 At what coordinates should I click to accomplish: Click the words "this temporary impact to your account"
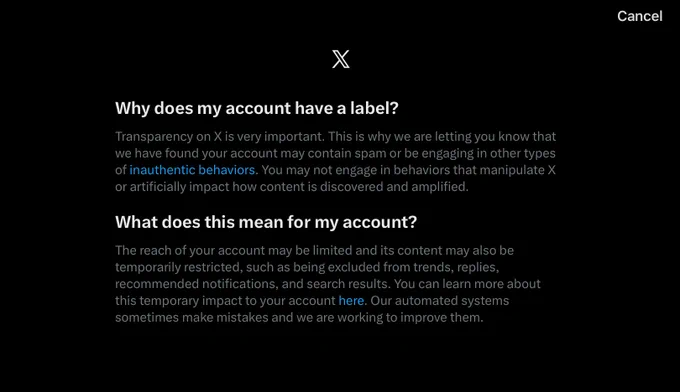point(225,301)
